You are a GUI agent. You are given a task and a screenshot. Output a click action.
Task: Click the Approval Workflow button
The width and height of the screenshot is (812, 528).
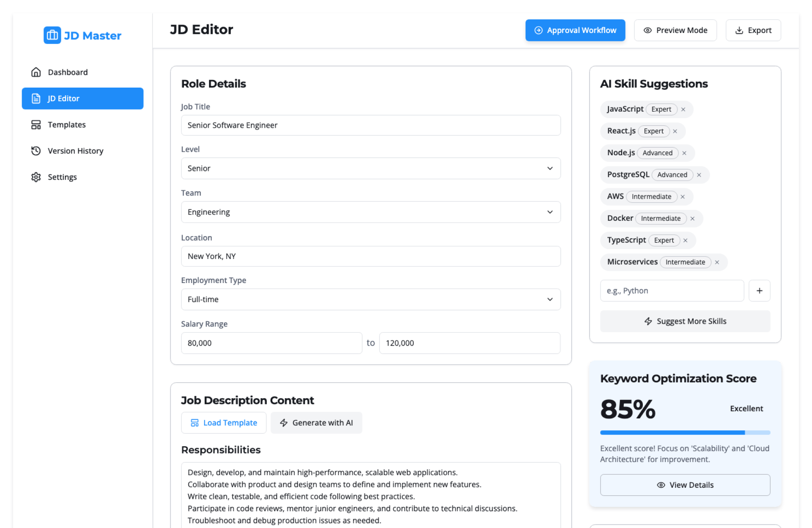pyautogui.click(x=575, y=30)
